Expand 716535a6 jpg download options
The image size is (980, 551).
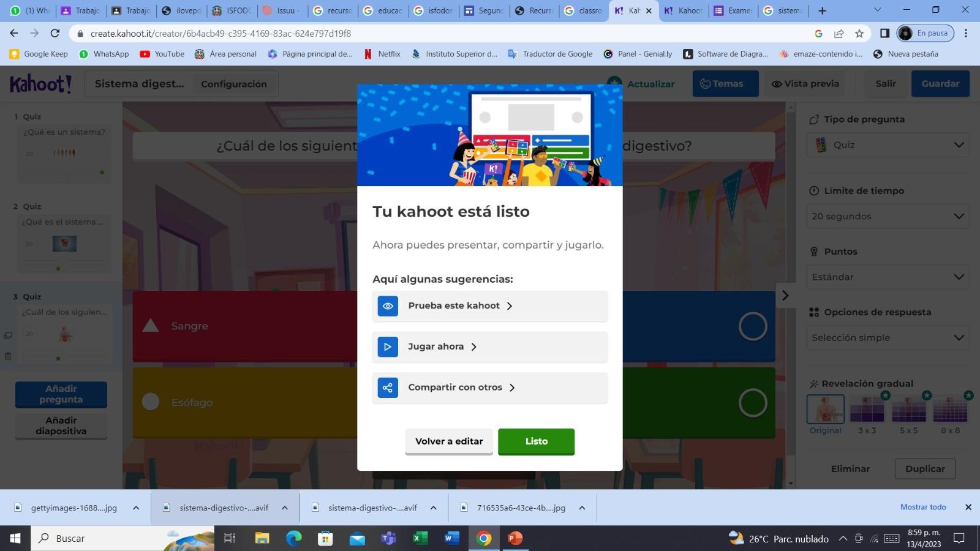click(582, 508)
